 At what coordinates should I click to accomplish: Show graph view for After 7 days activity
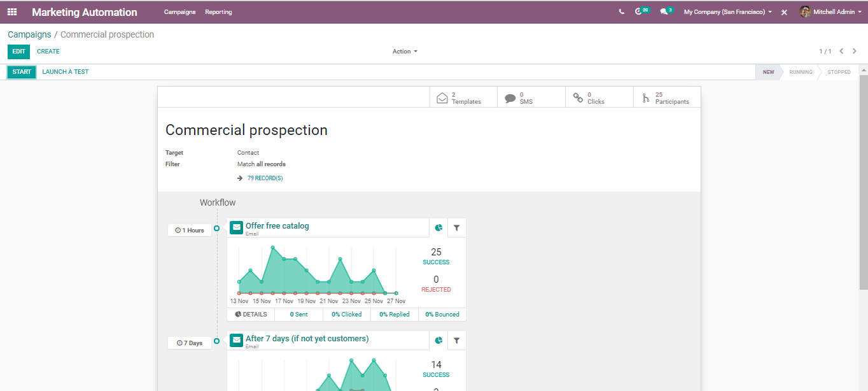pyautogui.click(x=438, y=341)
